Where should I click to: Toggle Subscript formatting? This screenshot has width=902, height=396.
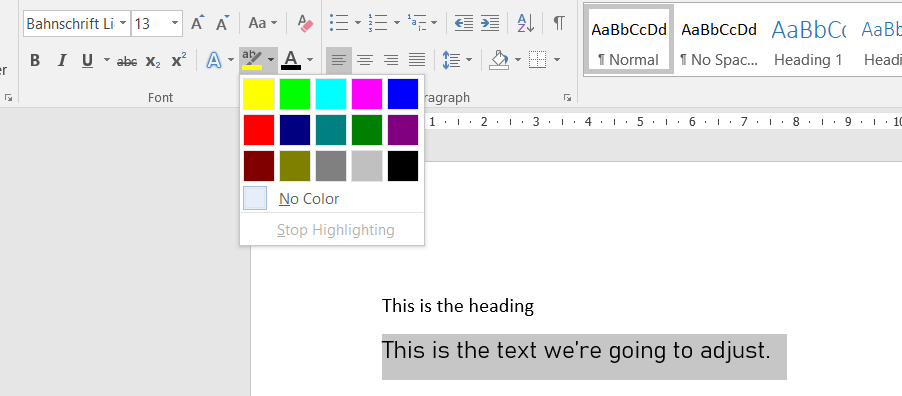click(x=152, y=61)
